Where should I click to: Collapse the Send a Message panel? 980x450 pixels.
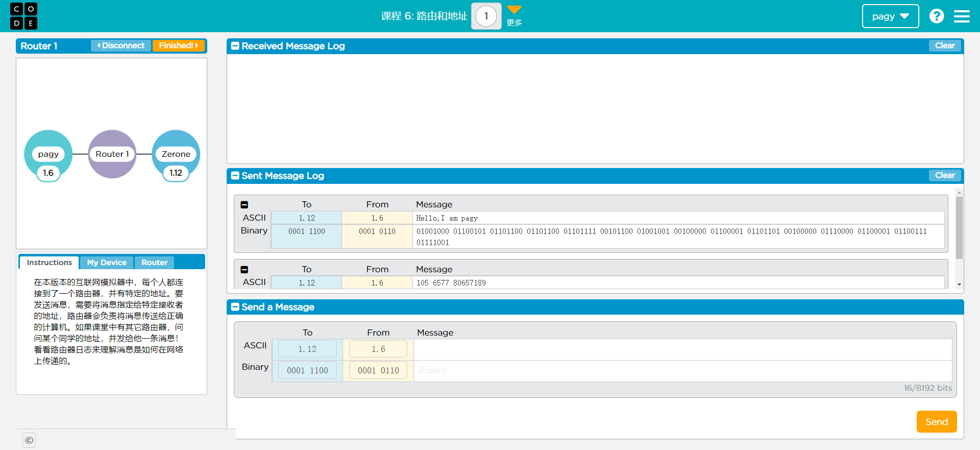click(235, 307)
